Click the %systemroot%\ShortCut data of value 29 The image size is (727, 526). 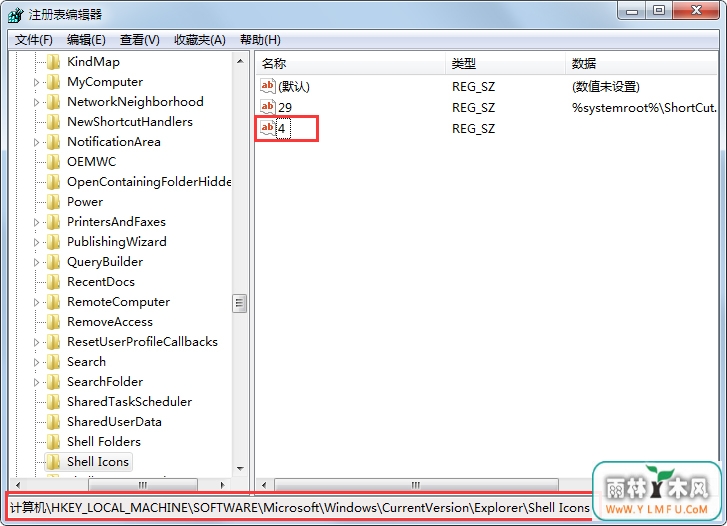(644, 108)
